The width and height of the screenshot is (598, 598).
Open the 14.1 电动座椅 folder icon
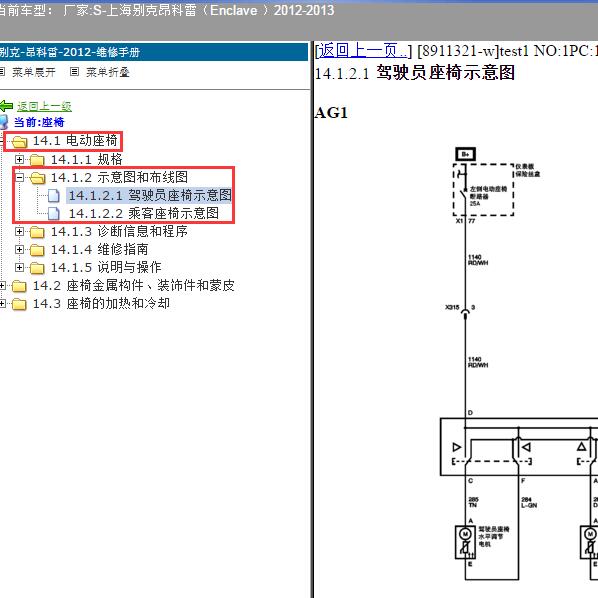click(19, 142)
